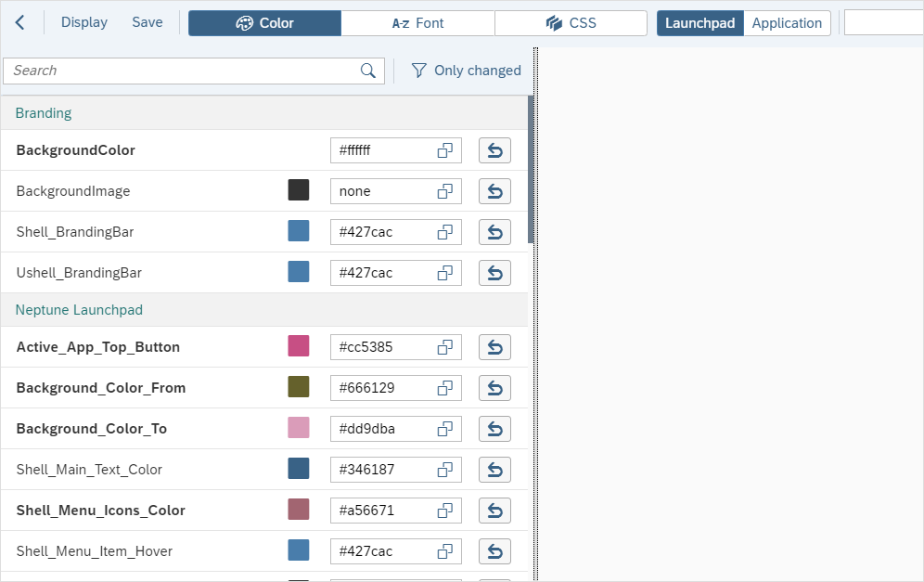Go back using the left arrow icon
Screen dimensions: 924x582
(20, 23)
